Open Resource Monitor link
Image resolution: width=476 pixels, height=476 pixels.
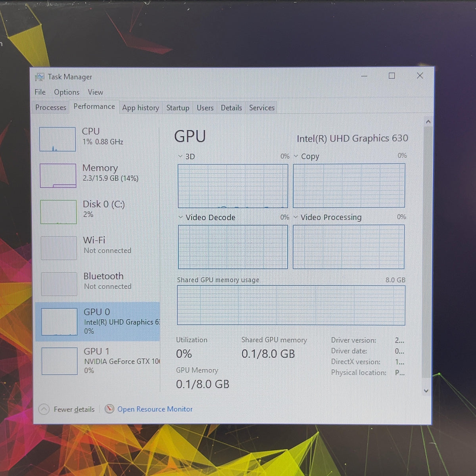click(155, 409)
